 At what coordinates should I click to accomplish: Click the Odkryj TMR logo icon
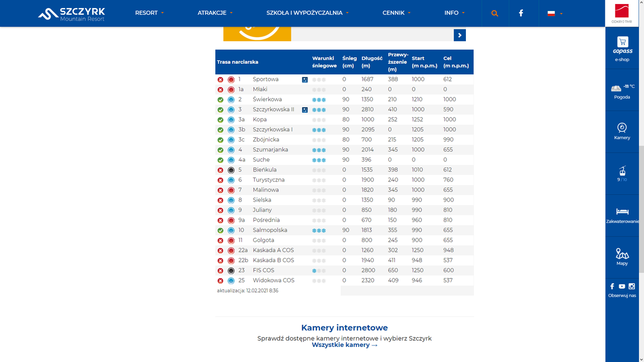click(x=622, y=14)
